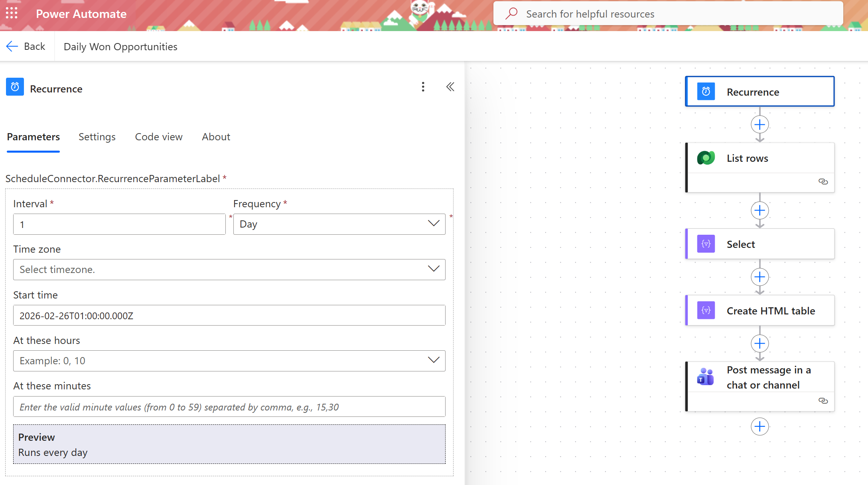Viewport: 868px width, 485px height.
Task: Click the Search for helpful resources box
Action: pos(668,14)
